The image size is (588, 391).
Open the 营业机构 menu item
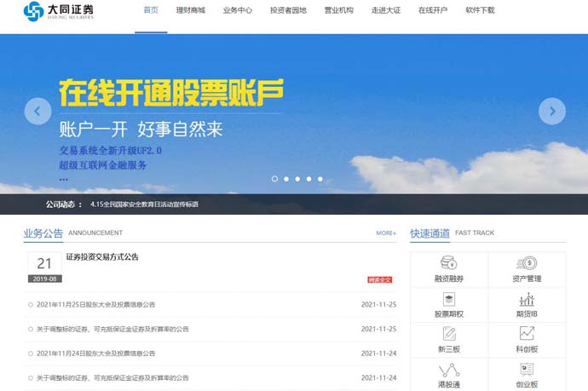pos(338,10)
